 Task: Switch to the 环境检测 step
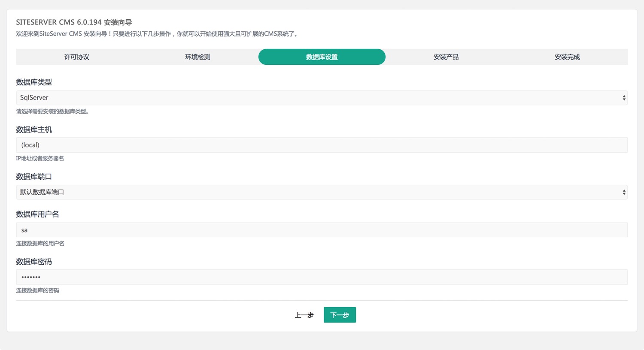(197, 57)
